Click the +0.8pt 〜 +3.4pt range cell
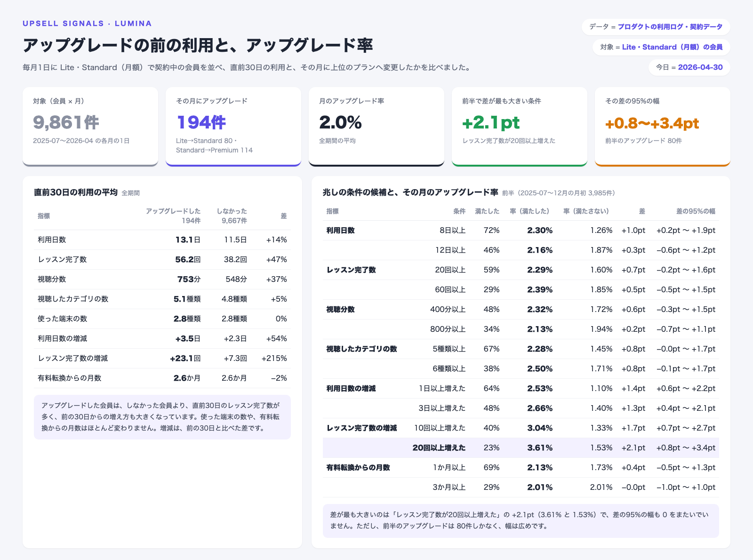This screenshot has height=560, width=753. 686,448
